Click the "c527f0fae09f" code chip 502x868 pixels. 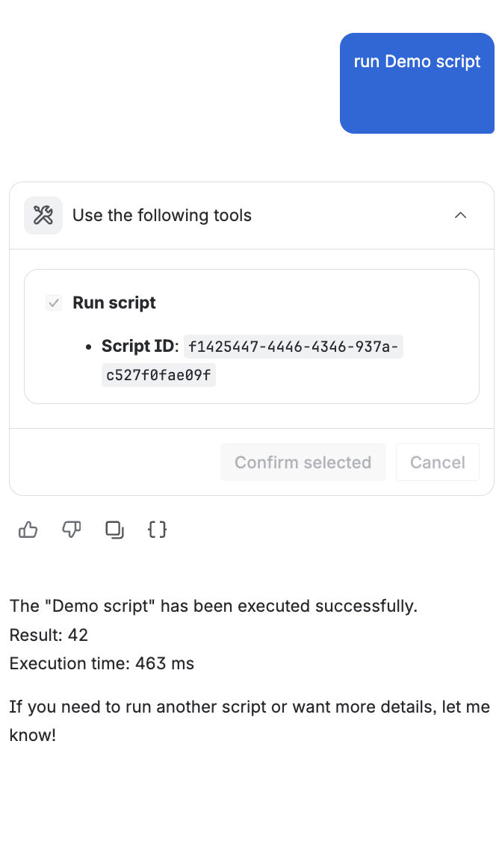point(158,376)
